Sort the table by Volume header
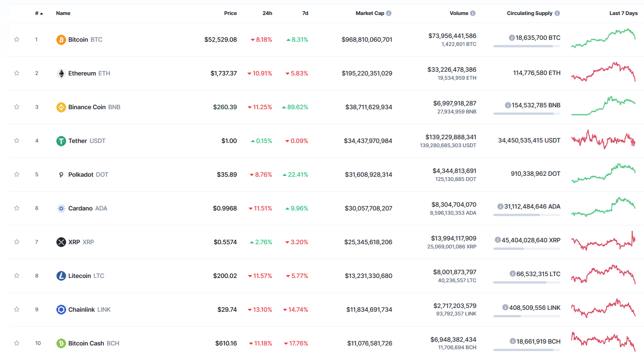Viewport: 644px width, 360px height. click(x=459, y=13)
